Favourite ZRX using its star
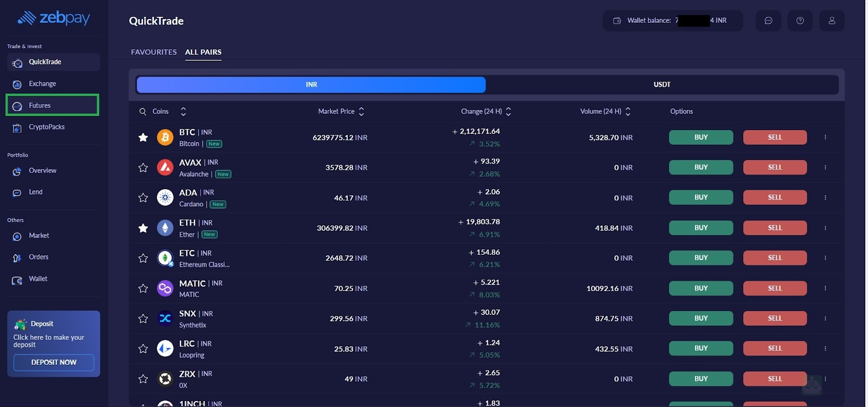 [x=143, y=379]
